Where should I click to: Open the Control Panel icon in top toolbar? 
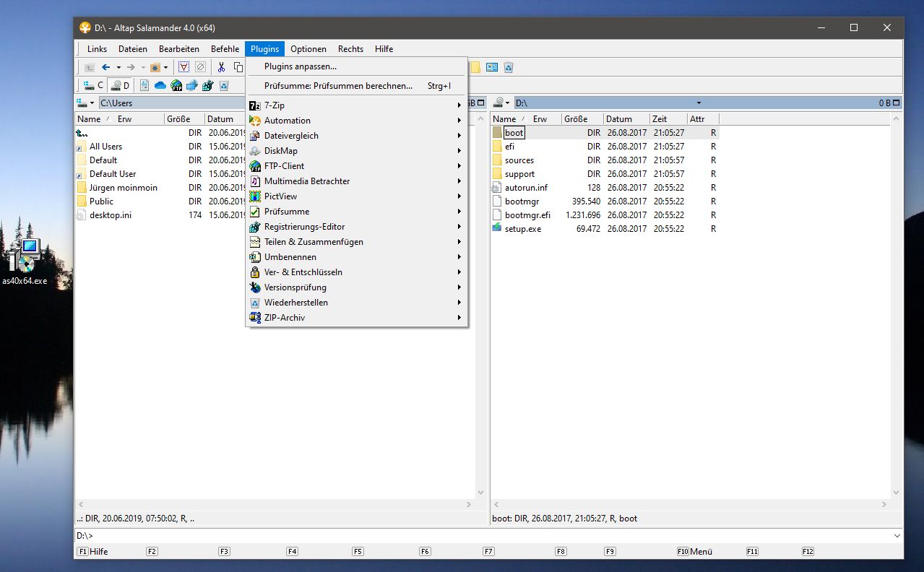(492, 67)
